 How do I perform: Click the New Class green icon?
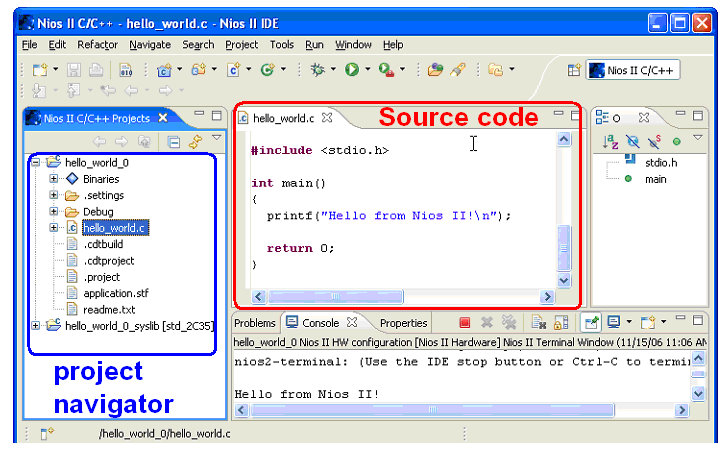point(267,70)
